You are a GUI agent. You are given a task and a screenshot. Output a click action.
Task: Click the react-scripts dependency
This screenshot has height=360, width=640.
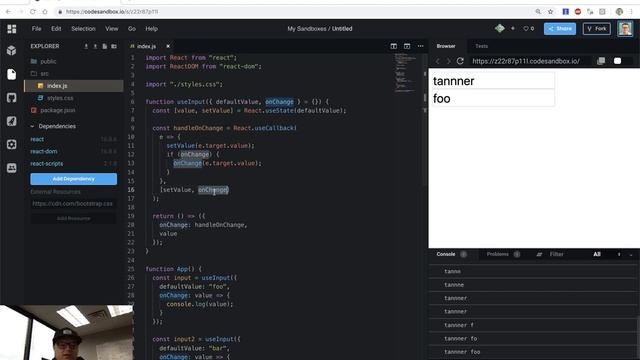pyautogui.click(x=73, y=163)
